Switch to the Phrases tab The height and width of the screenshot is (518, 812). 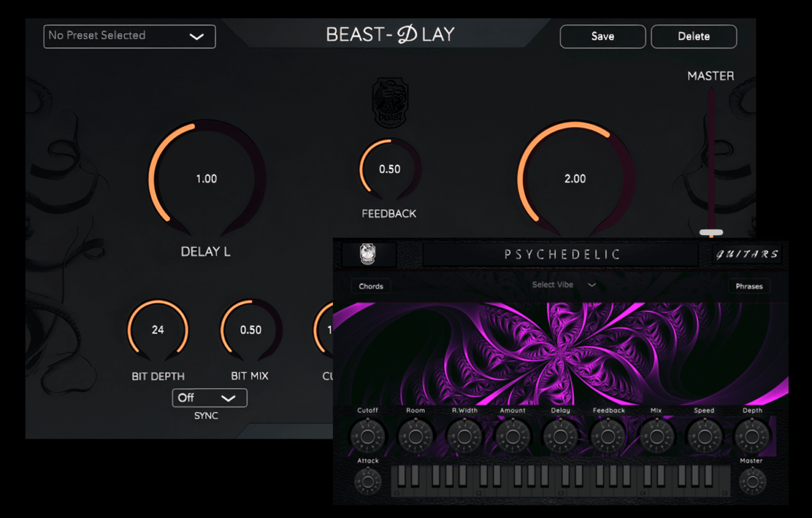[x=749, y=286]
